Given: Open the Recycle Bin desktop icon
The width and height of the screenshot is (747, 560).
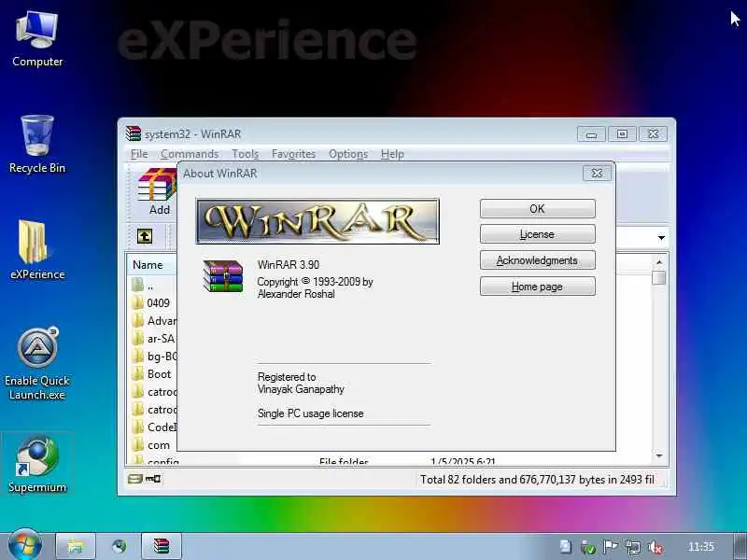Looking at the screenshot, I should [37, 145].
